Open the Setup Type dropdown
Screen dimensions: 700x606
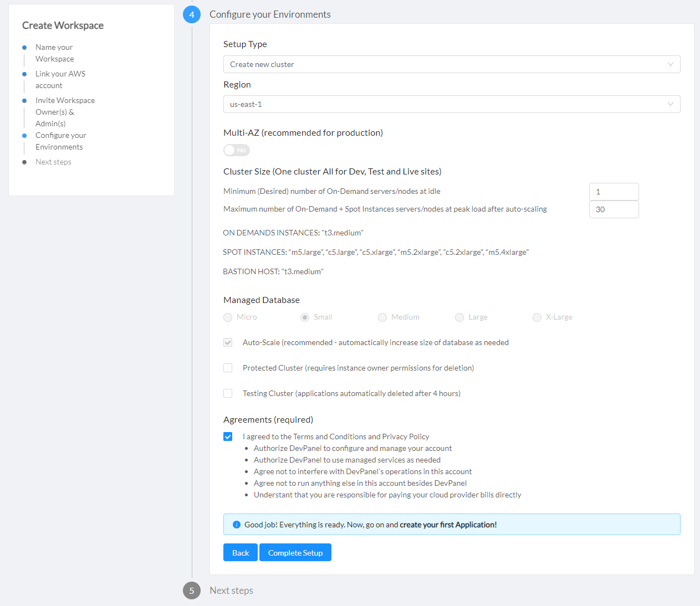point(451,64)
